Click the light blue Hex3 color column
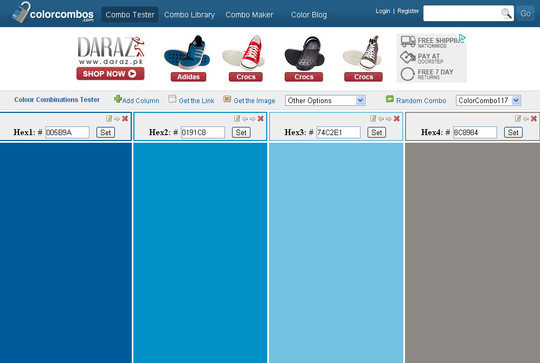540x363 pixels. (336, 253)
